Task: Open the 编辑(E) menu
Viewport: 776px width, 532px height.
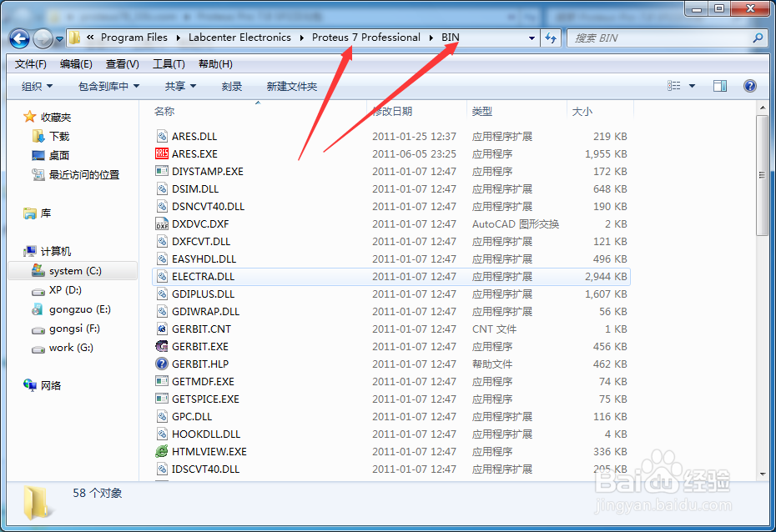Action: click(76, 64)
